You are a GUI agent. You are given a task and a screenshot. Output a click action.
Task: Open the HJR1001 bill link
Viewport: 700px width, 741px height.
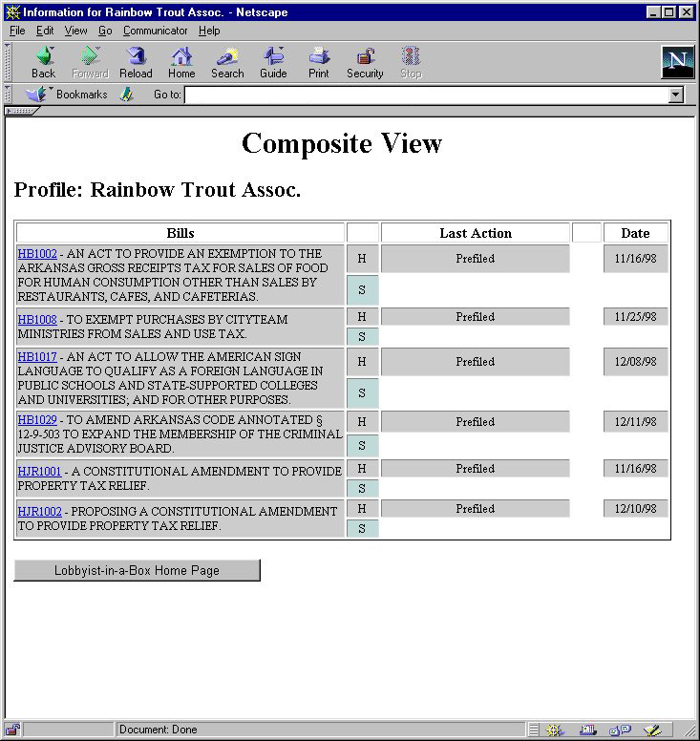coord(40,472)
